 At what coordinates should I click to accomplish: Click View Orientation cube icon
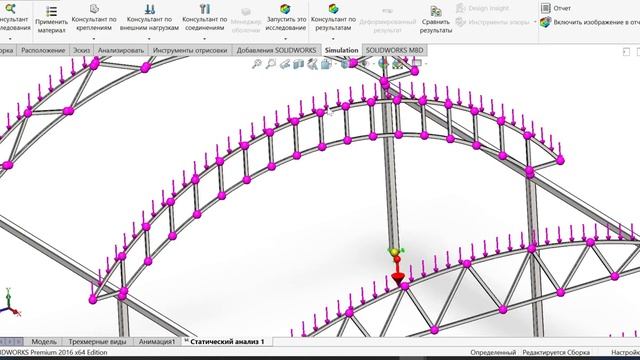[x=326, y=64]
